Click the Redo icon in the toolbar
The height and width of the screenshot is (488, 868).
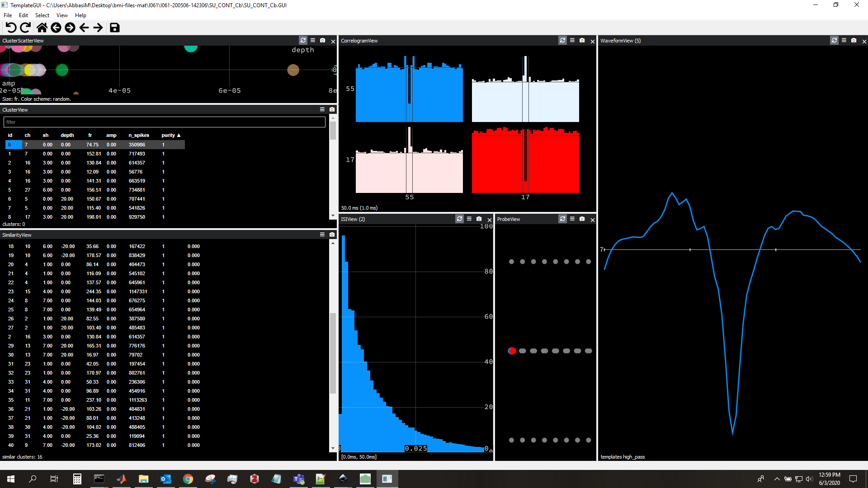click(x=25, y=28)
